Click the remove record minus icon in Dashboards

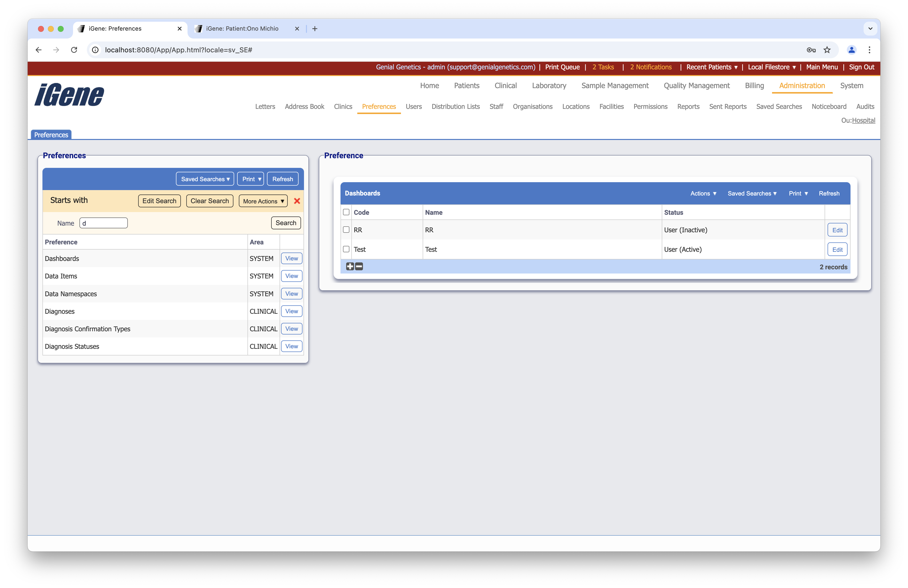coord(359,266)
